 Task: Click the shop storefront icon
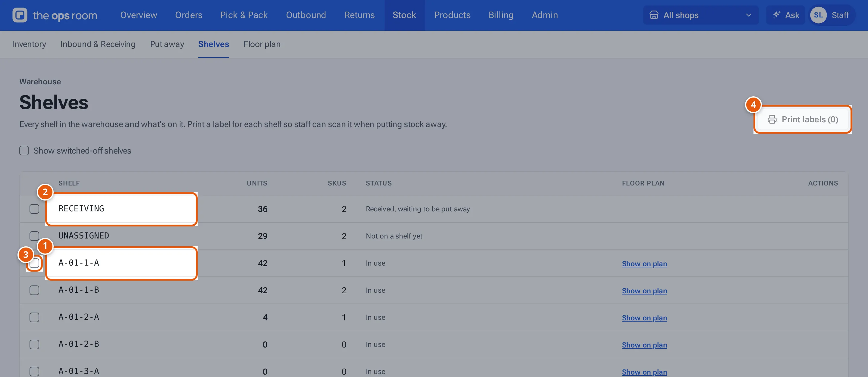(x=654, y=15)
